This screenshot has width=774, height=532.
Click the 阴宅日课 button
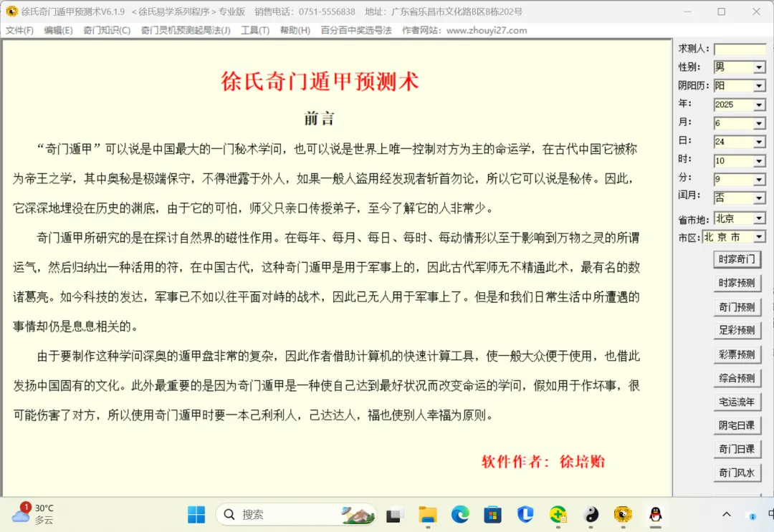point(737,425)
